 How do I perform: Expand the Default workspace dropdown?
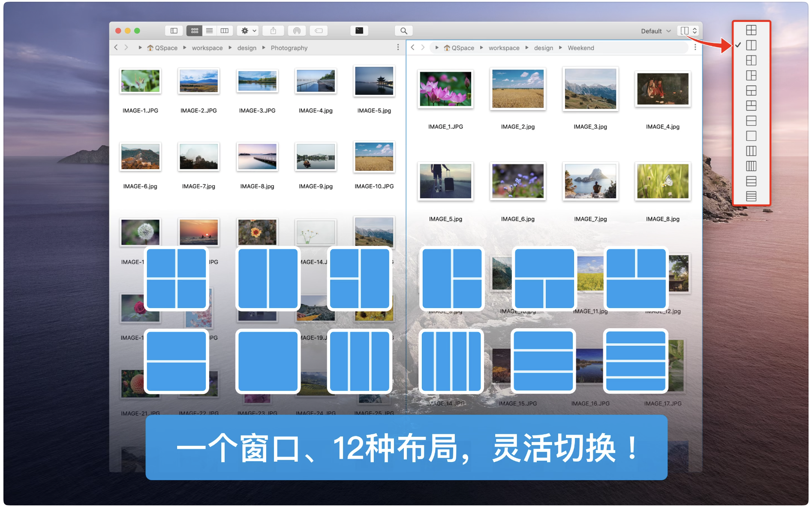tap(656, 31)
